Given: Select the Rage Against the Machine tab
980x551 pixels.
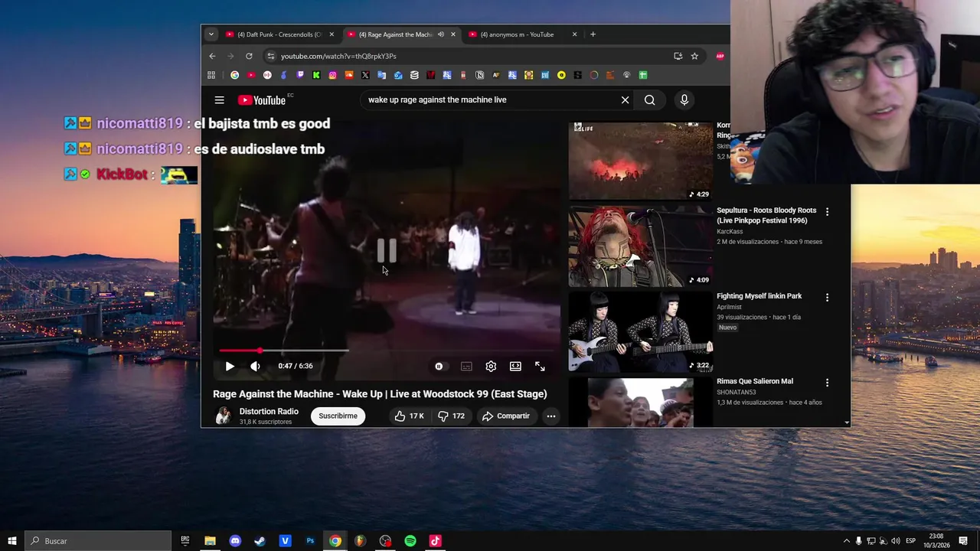Looking at the screenshot, I should pos(395,34).
